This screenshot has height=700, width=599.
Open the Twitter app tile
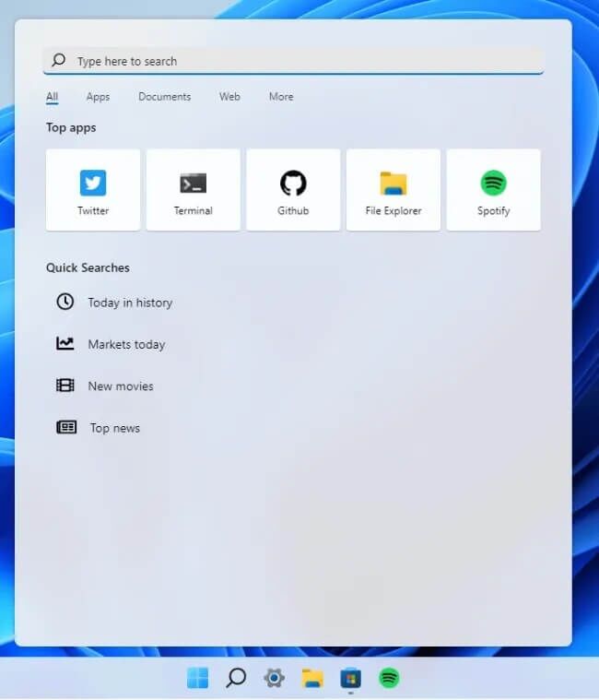click(x=93, y=190)
